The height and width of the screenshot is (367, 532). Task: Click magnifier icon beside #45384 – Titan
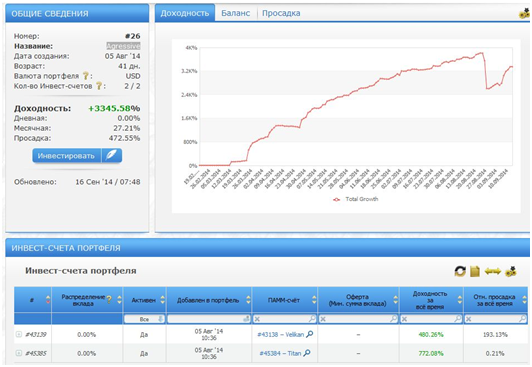point(306,353)
